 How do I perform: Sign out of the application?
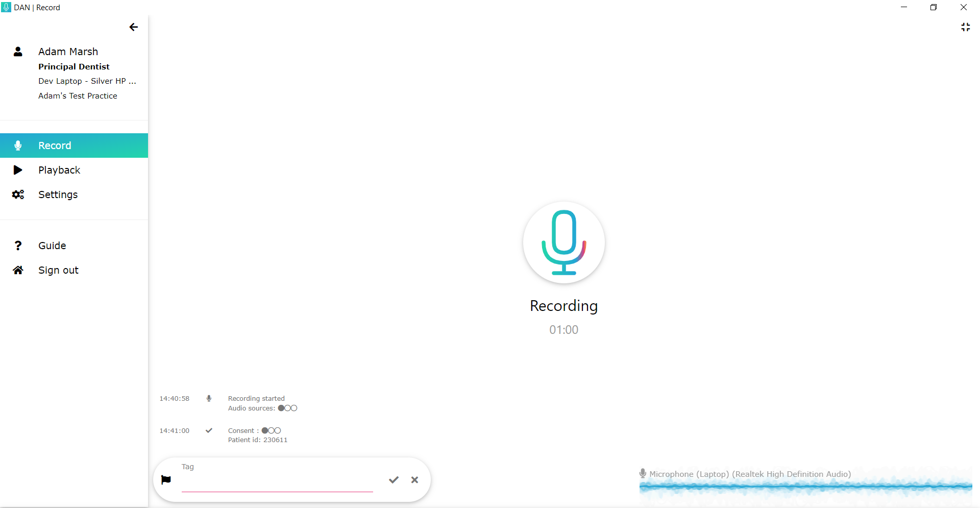(58, 270)
